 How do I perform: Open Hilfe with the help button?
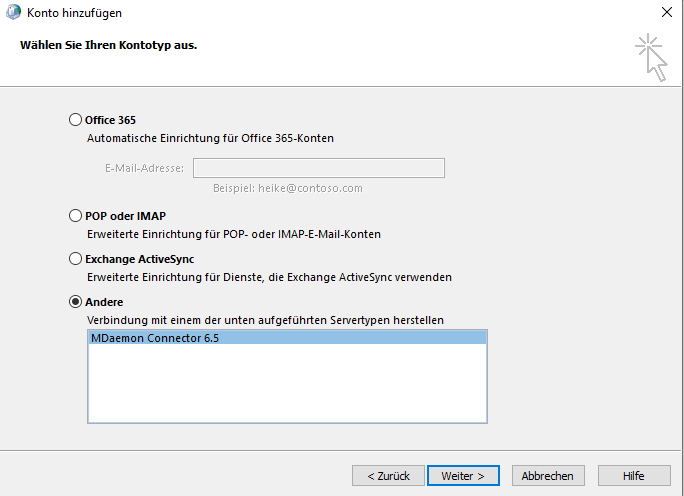pos(633,476)
